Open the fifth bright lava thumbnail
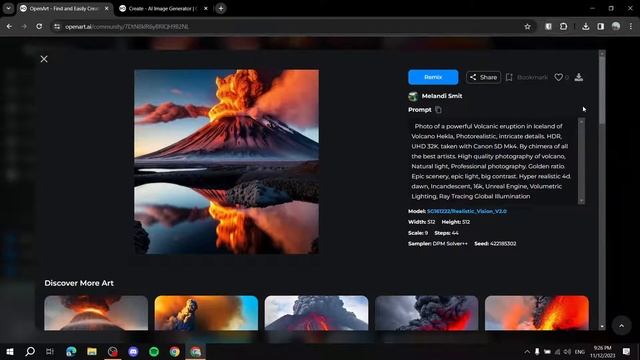 tap(537, 313)
